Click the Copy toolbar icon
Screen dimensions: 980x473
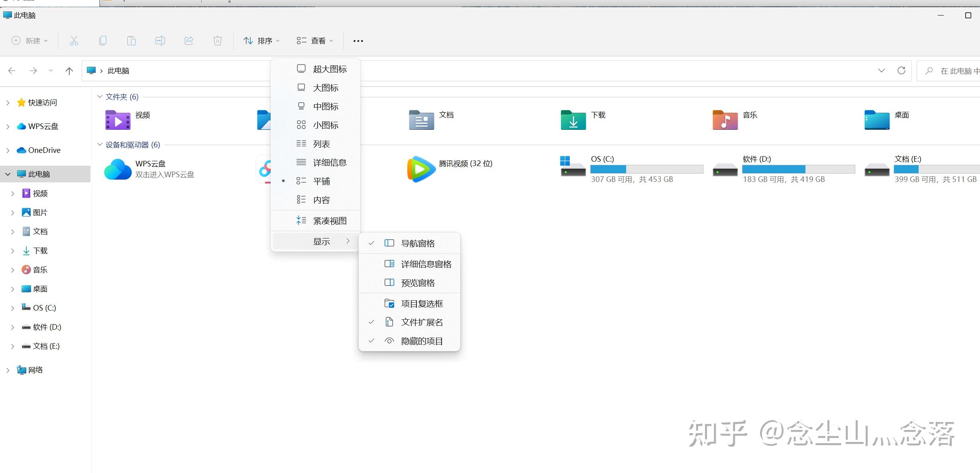pos(103,41)
